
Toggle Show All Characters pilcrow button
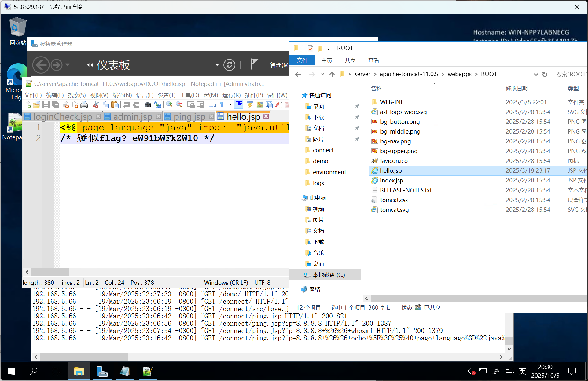pyautogui.click(x=222, y=105)
